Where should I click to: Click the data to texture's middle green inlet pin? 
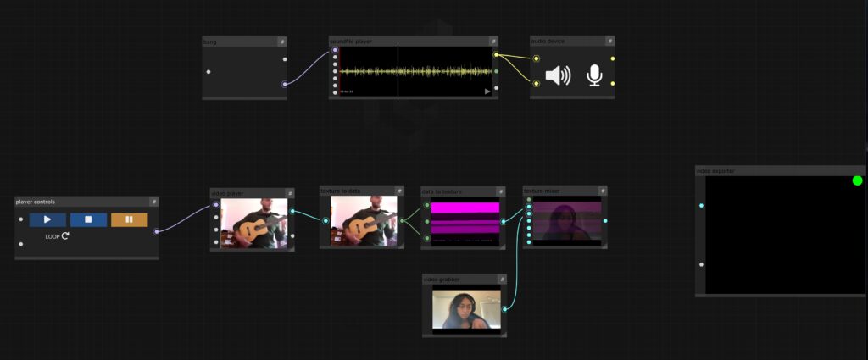(427, 222)
